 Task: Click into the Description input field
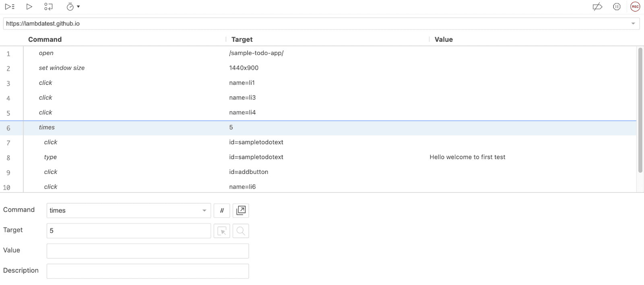point(148,271)
